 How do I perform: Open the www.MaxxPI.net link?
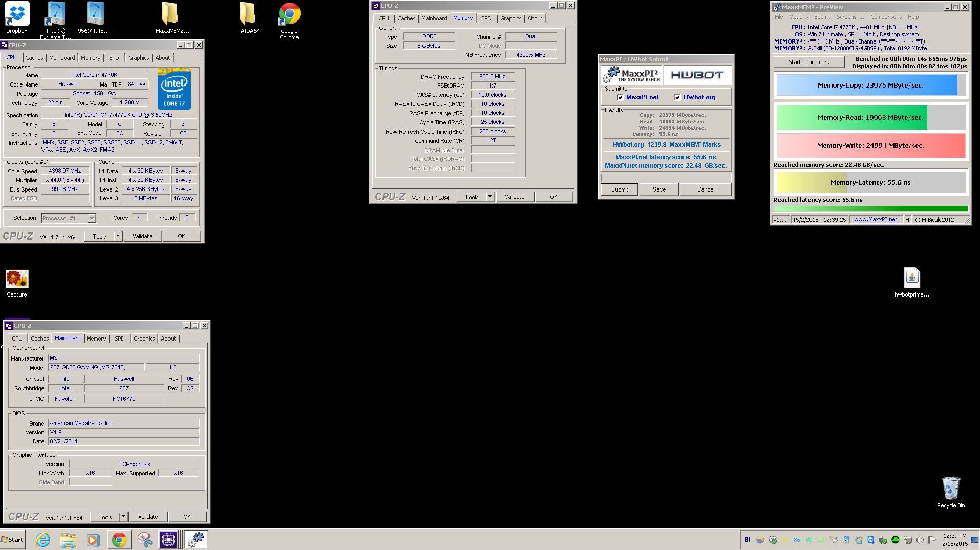pos(876,220)
